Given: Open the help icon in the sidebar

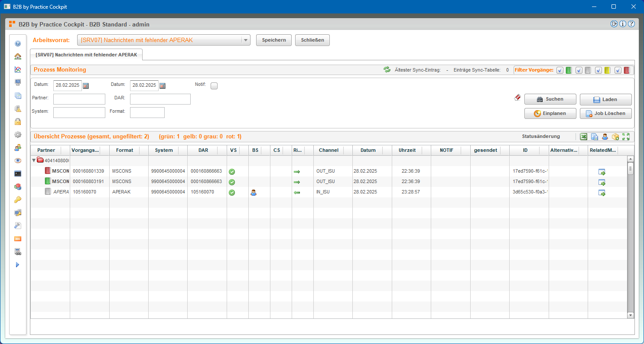Looking at the screenshot, I should (18, 43).
